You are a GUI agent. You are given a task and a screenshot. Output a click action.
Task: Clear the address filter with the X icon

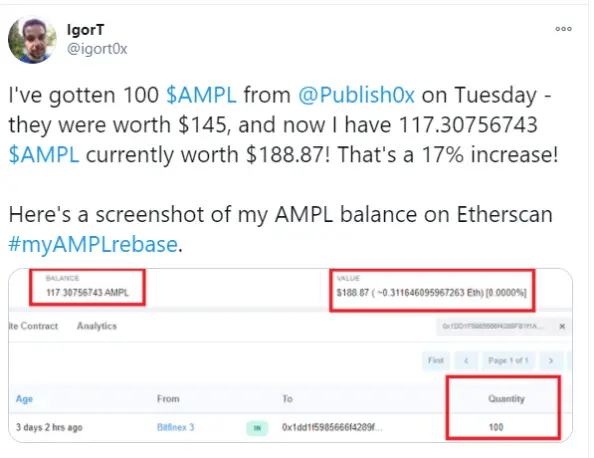[562, 326]
